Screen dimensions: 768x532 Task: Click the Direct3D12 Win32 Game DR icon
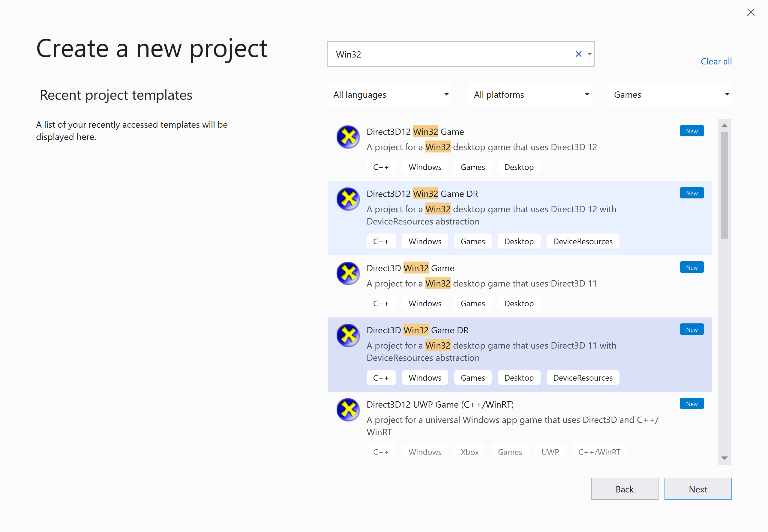(348, 199)
